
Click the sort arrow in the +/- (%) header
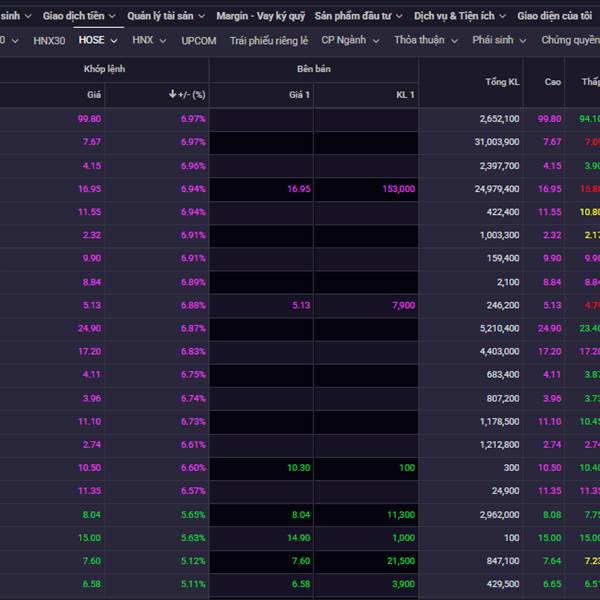click(x=173, y=95)
